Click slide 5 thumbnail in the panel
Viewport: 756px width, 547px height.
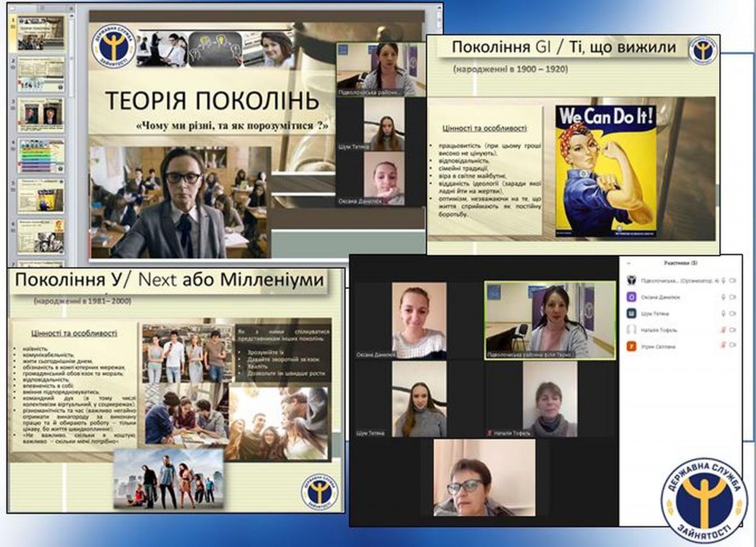[x=40, y=196]
